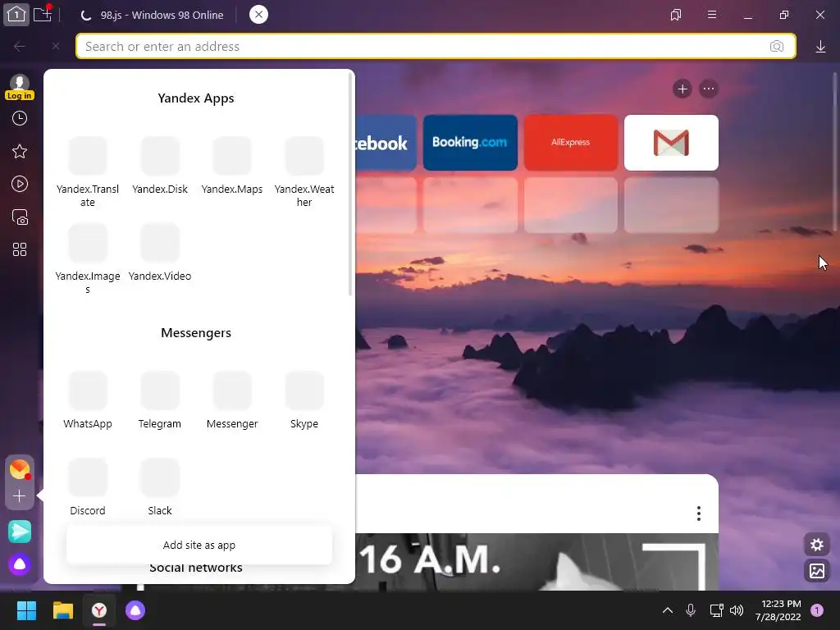
Task: Stop loading with the X button
Action: tap(56, 47)
